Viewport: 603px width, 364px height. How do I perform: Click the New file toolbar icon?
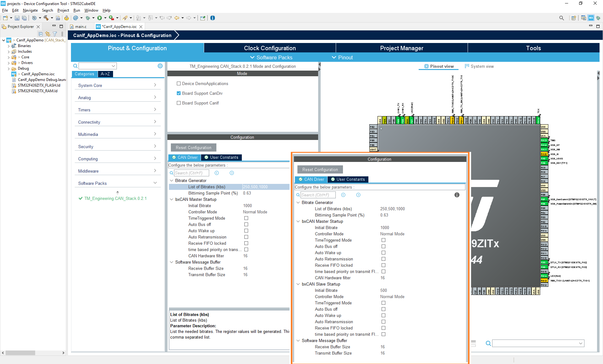click(x=5, y=18)
